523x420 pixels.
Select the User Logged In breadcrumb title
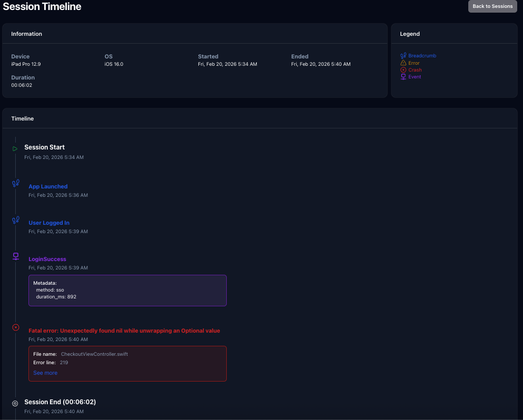pyautogui.click(x=49, y=223)
